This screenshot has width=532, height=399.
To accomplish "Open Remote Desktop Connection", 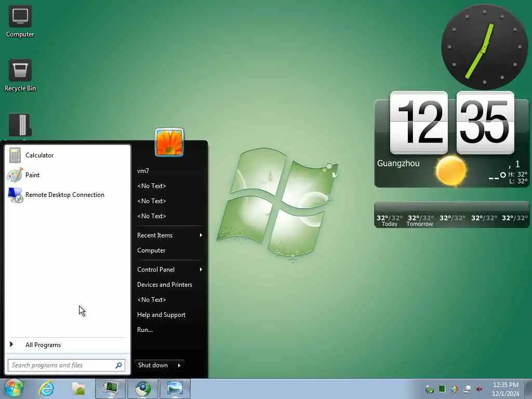I will pos(68,195).
